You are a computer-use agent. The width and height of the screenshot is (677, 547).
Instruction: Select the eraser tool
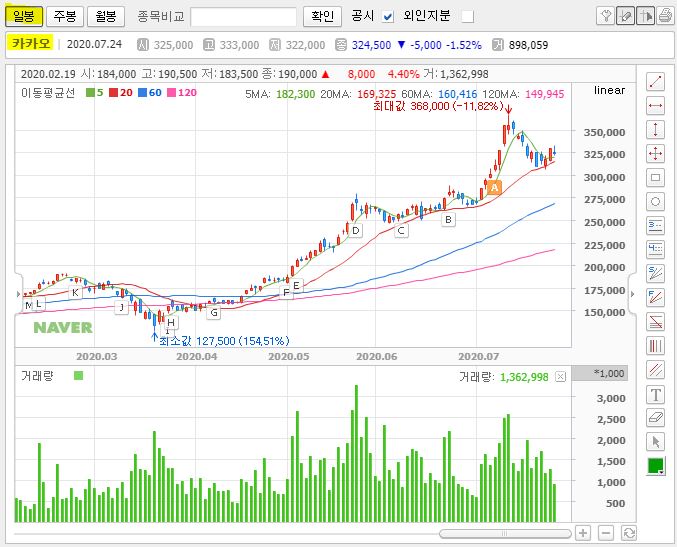(x=655, y=417)
